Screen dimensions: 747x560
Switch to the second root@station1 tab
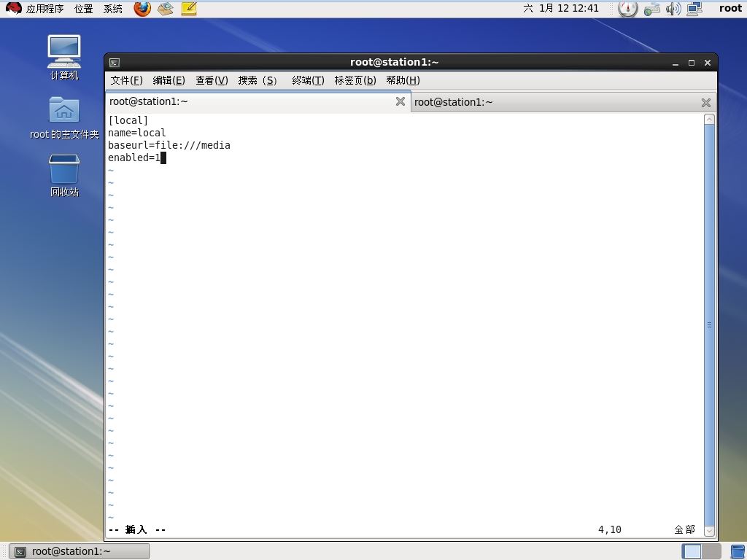pos(564,102)
